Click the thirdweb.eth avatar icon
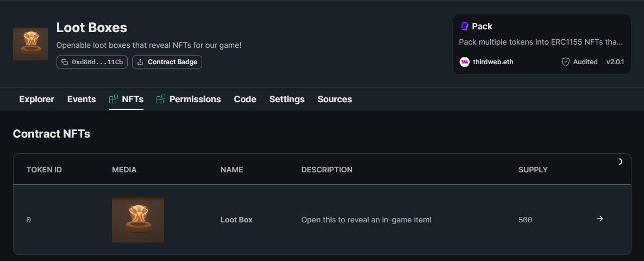 point(465,62)
